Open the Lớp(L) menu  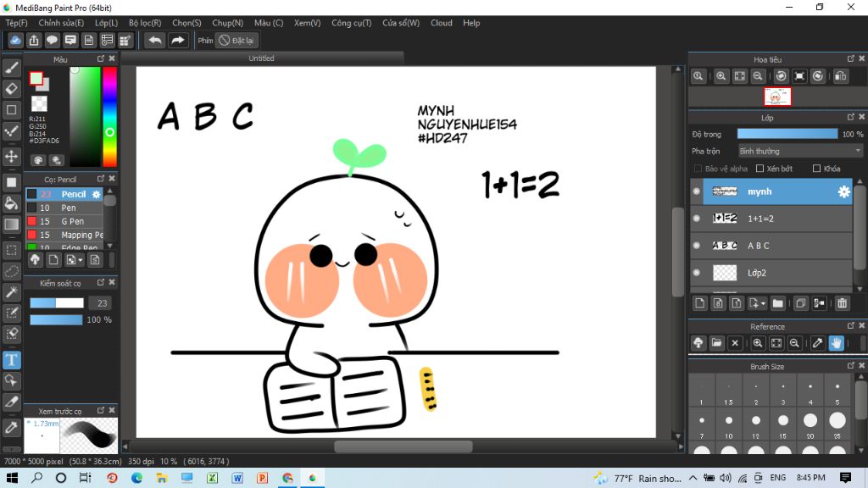106,23
